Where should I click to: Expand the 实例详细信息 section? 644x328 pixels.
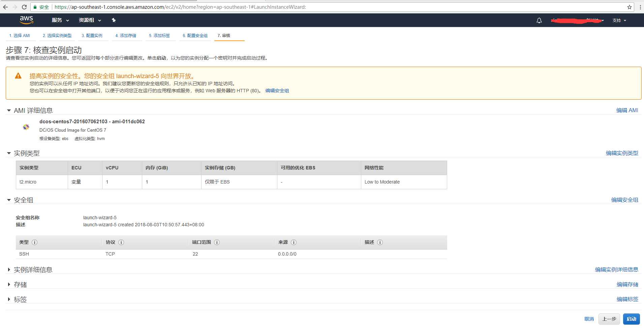click(x=9, y=270)
